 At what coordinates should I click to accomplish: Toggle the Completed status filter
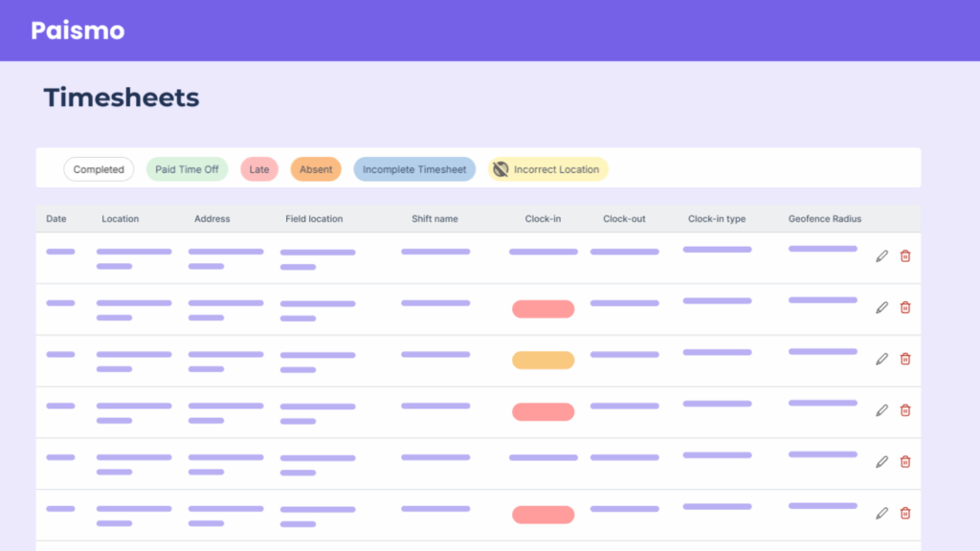pos(99,169)
